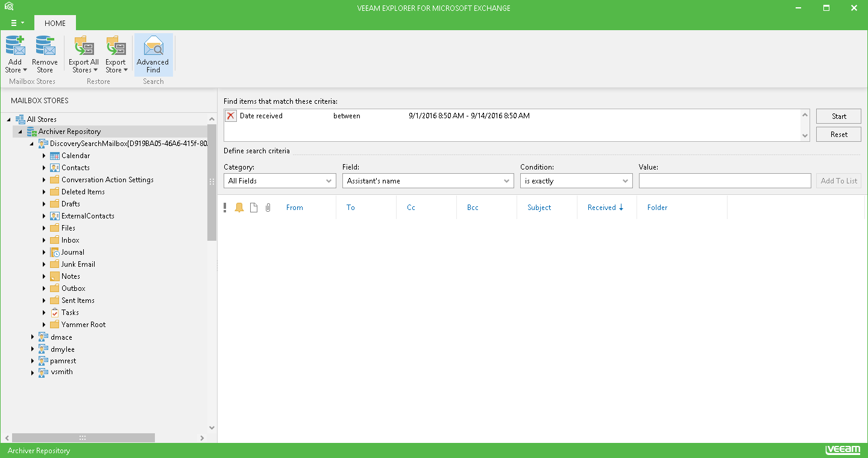
Task: Sort results by From column
Action: click(295, 208)
